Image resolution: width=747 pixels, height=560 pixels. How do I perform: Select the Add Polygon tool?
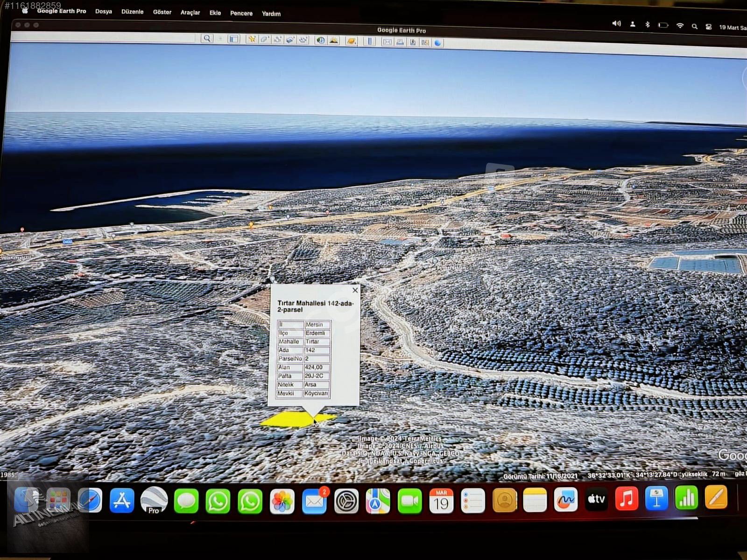[x=265, y=40]
